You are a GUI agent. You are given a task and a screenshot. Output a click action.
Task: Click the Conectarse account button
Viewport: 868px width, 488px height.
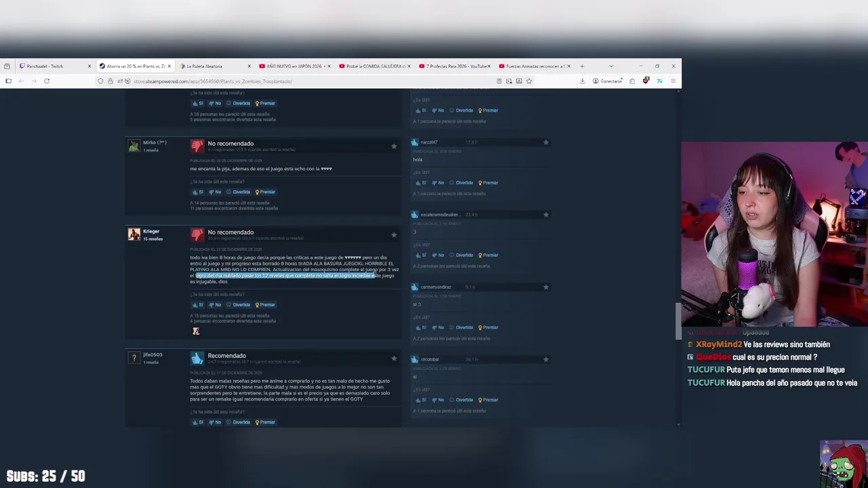[x=607, y=81]
